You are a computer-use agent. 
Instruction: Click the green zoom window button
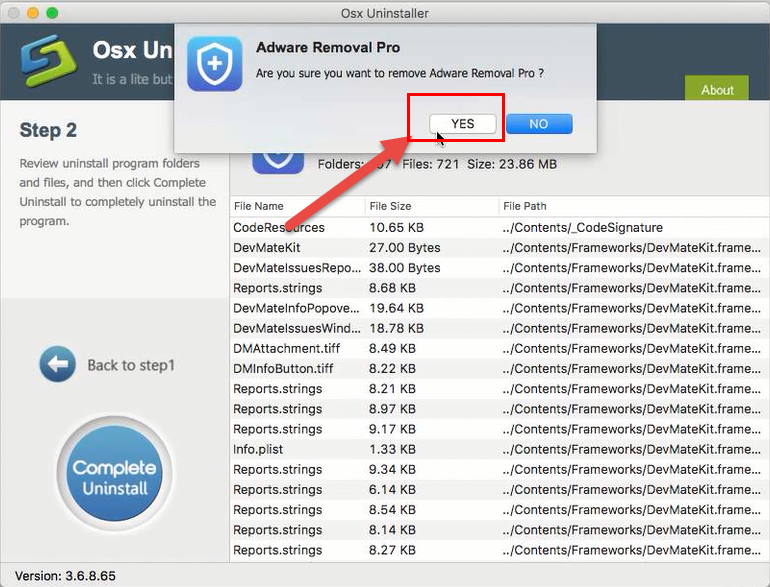[x=52, y=13]
